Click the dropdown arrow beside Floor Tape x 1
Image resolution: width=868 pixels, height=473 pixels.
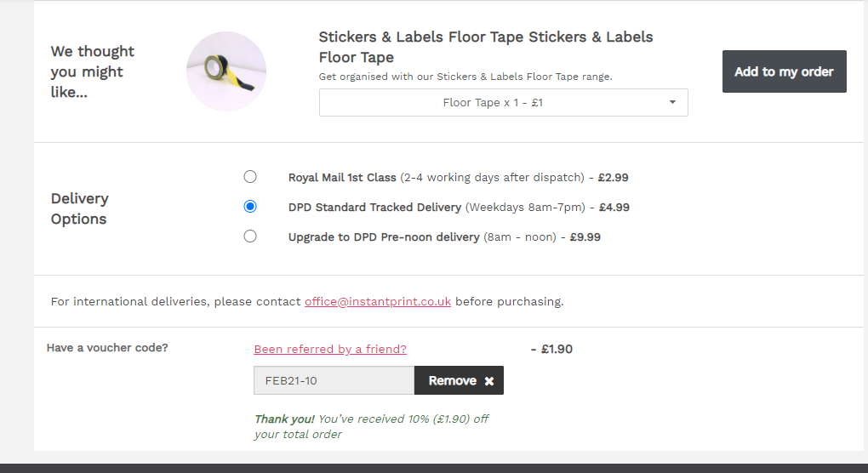click(672, 103)
